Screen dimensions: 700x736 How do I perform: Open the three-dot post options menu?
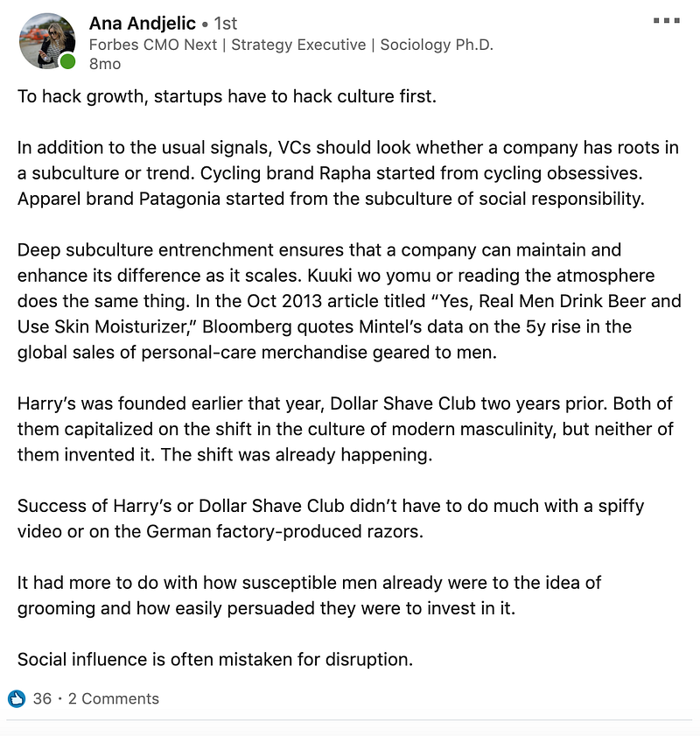point(666,21)
